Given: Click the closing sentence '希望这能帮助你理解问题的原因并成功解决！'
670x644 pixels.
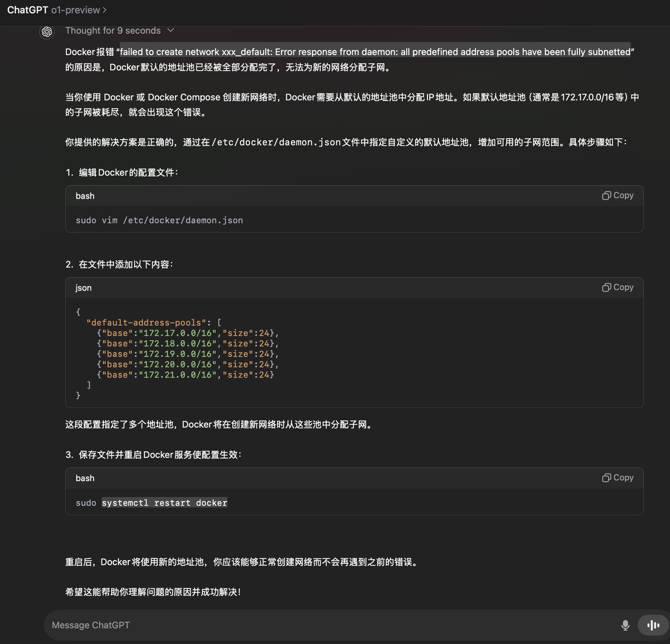Looking at the screenshot, I should click(x=153, y=592).
